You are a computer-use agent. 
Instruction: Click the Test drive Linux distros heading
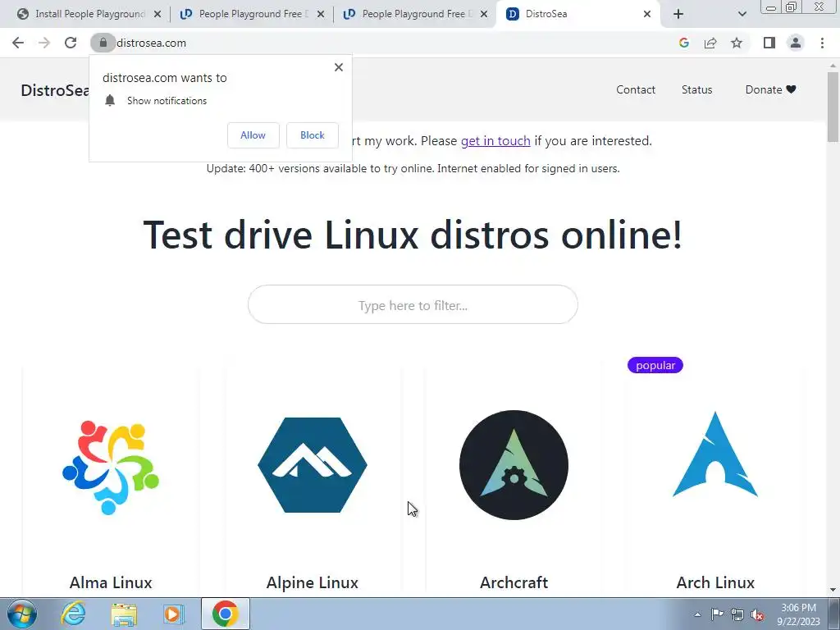(x=413, y=235)
